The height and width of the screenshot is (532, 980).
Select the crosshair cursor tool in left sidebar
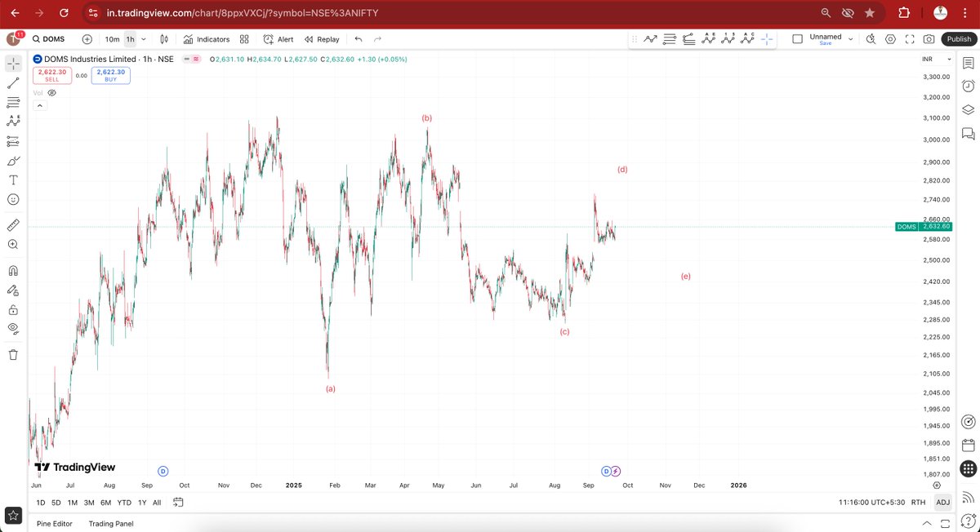13,63
